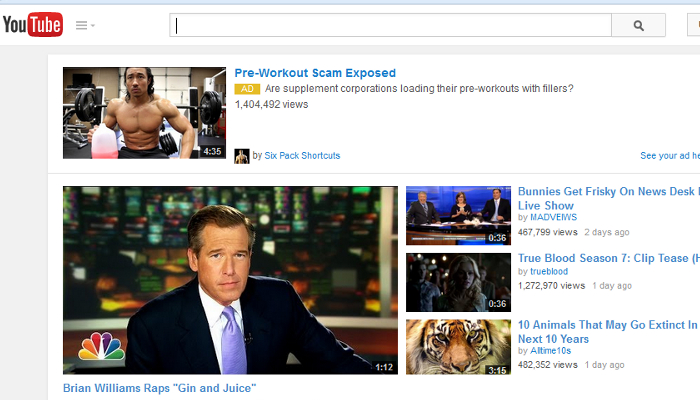
Task: Open True Blood Season 7 Clip Tease title
Action: tap(608, 258)
